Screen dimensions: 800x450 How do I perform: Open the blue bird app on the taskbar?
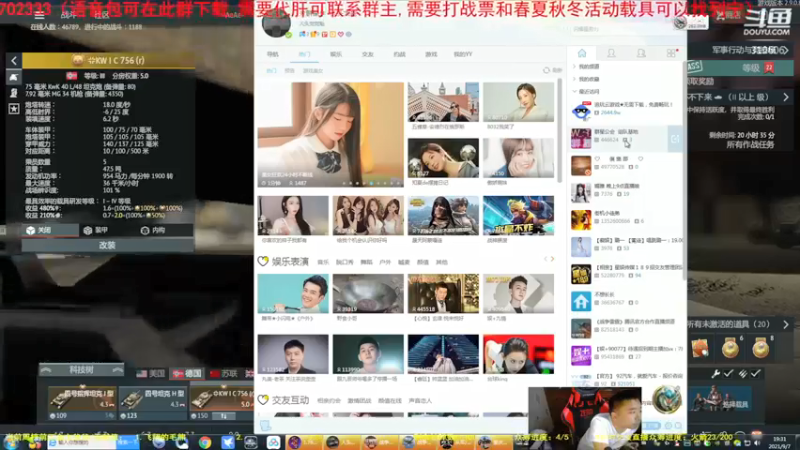click(228, 442)
